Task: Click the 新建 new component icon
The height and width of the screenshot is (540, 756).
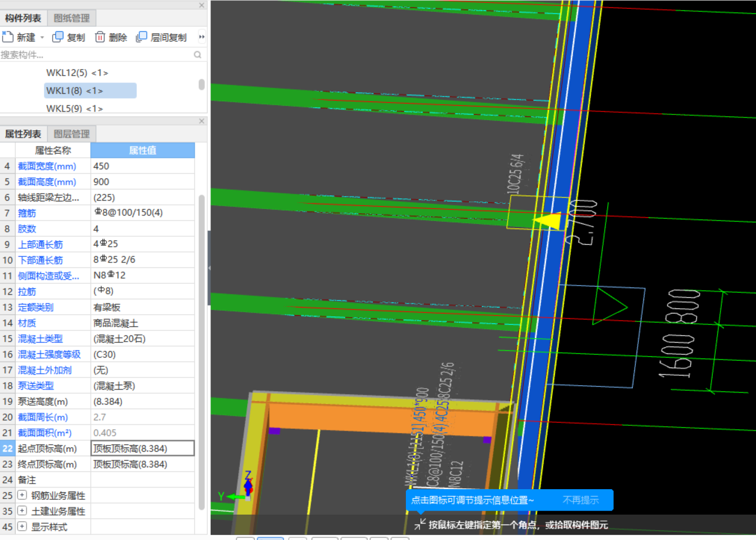Action: (7, 37)
